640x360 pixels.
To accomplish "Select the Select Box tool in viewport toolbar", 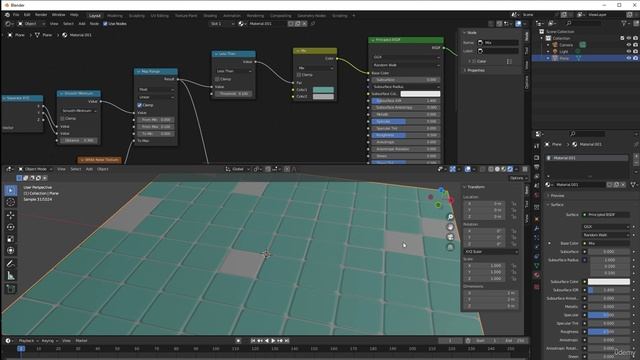I will tap(11, 190).
